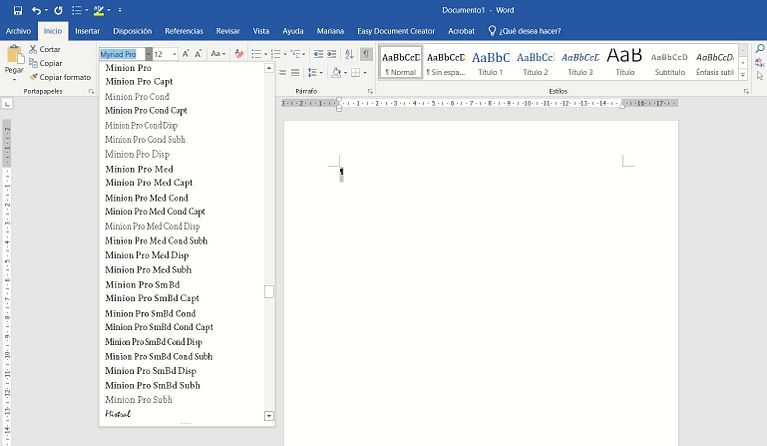Increase font size with grow font icon
This screenshot has width=767, height=446.
(185, 54)
